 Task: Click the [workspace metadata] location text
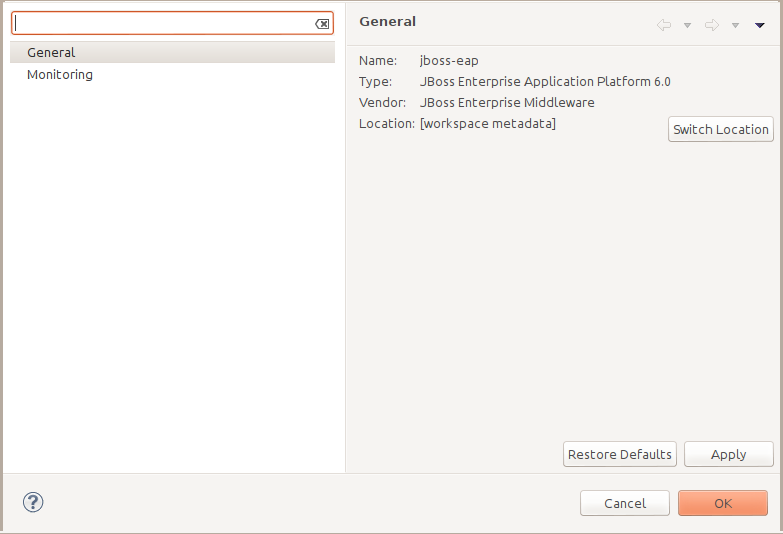coord(488,123)
